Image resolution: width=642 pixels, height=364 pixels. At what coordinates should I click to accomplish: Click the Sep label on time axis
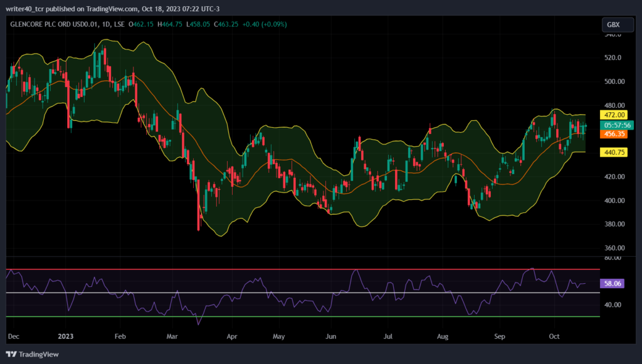pos(500,336)
